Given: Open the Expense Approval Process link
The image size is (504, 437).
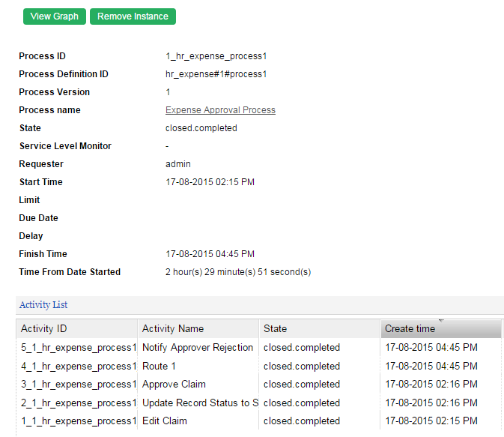Looking at the screenshot, I should (220, 110).
